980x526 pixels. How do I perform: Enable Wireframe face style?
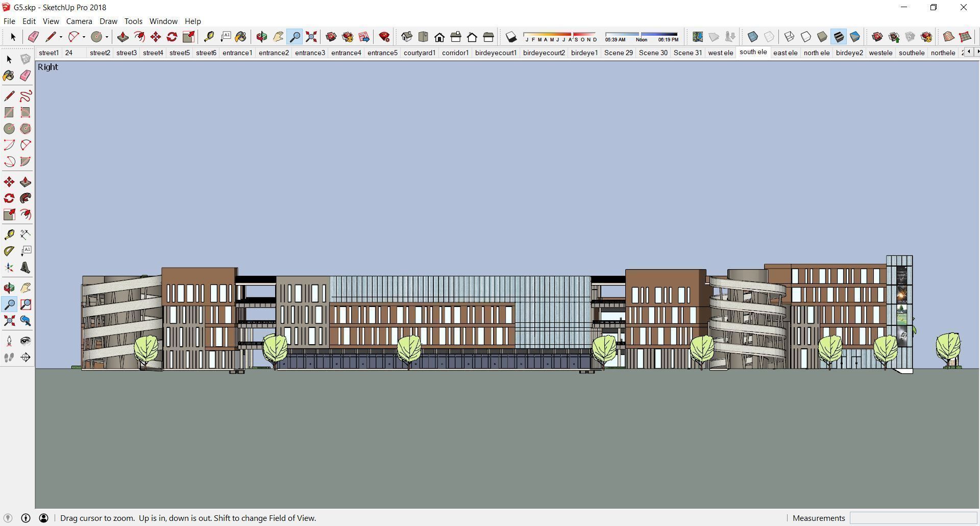coord(789,37)
